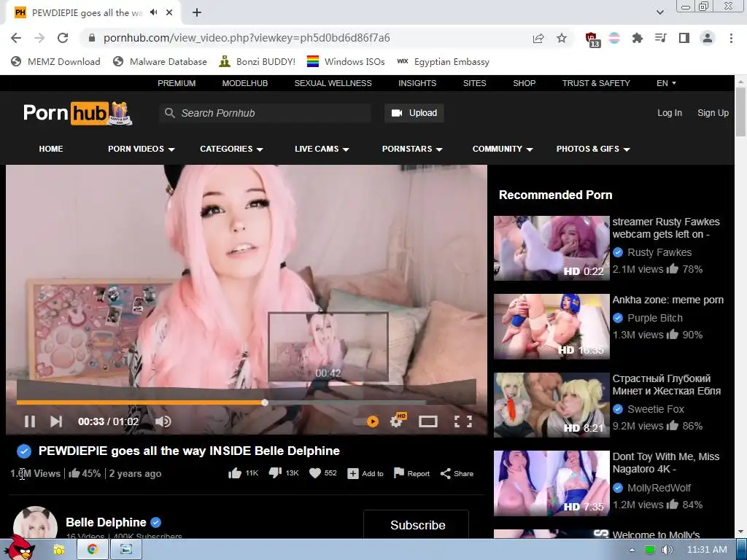Expand the CATEGORIES menu
Image resolution: width=747 pixels, height=560 pixels.
pyautogui.click(x=231, y=149)
